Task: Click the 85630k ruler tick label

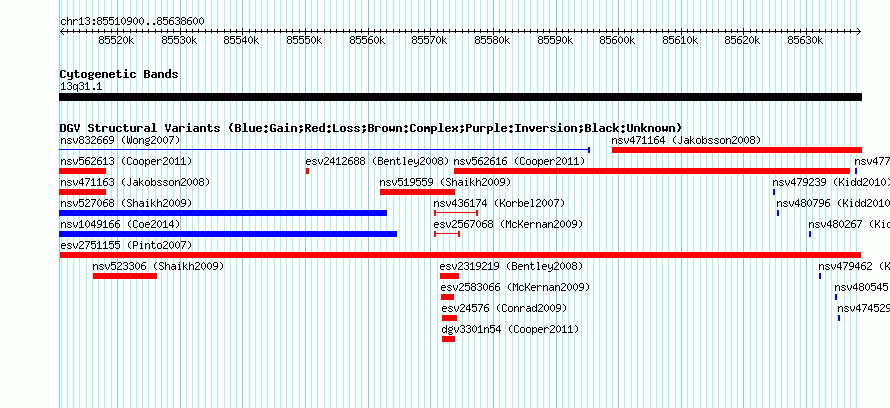Action: tap(806, 40)
